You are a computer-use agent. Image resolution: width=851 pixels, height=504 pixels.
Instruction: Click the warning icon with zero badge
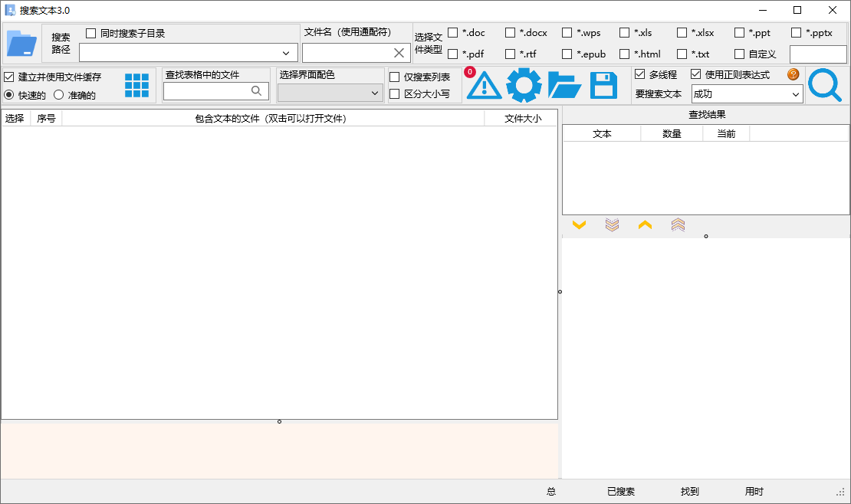coord(484,86)
